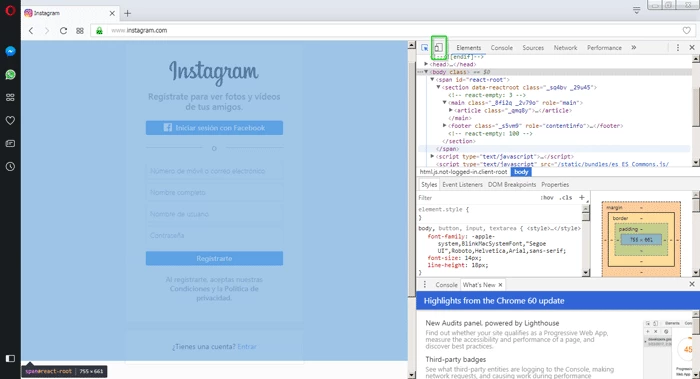Image resolution: width=700 pixels, height=379 pixels.
Task: Open drawer three-dot menu beside Console
Action: [425, 284]
